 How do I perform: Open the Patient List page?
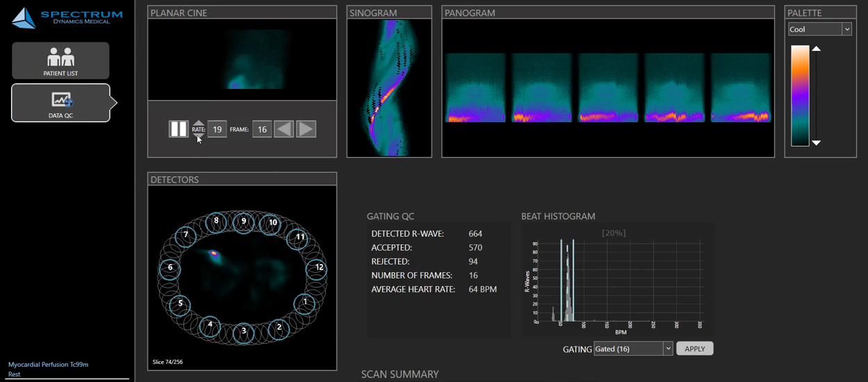pyautogui.click(x=60, y=60)
